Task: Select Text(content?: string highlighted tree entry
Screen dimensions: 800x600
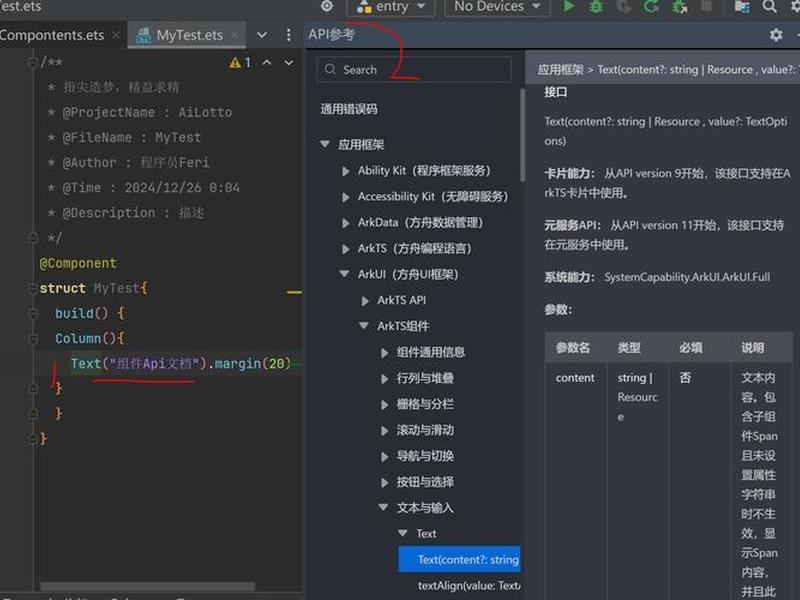Action: point(460,560)
